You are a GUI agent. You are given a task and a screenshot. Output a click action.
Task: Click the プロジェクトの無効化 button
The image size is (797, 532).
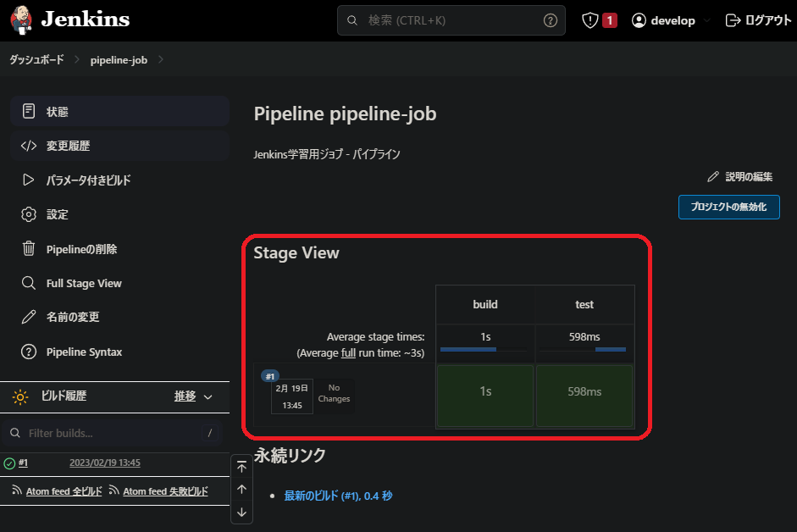[x=729, y=207]
